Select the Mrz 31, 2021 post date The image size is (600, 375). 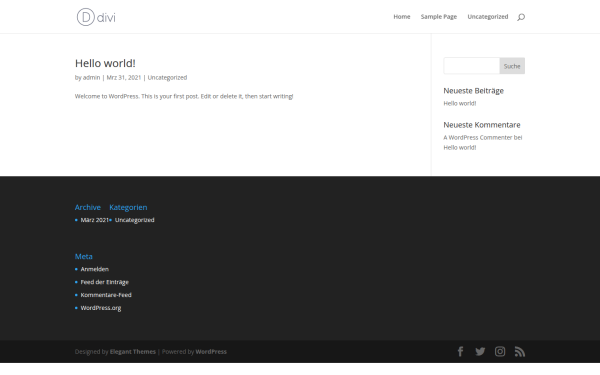coord(124,77)
